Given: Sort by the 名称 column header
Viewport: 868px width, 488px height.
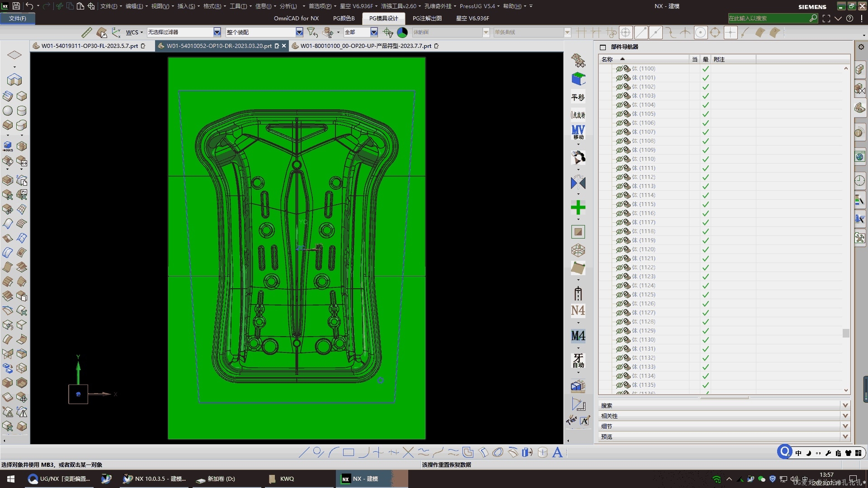Looking at the screenshot, I should click(643, 59).
